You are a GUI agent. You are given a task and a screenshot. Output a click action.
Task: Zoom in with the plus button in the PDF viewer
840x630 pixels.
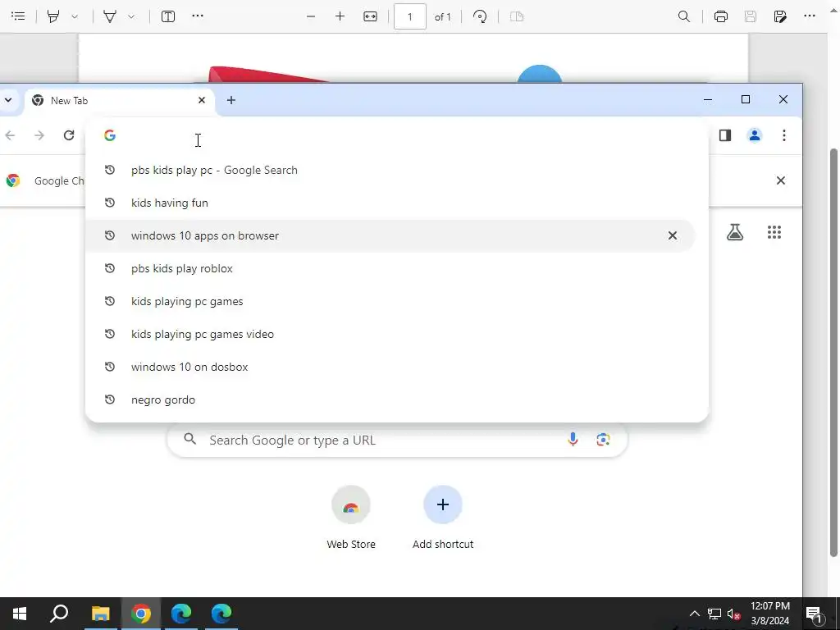click(x=340, y=16)
